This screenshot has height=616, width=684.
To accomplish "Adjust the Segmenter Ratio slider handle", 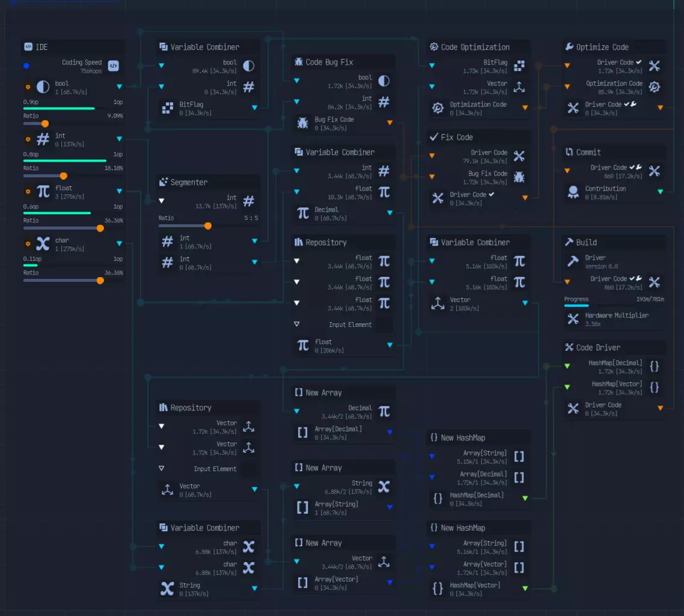I will [208, 225].
